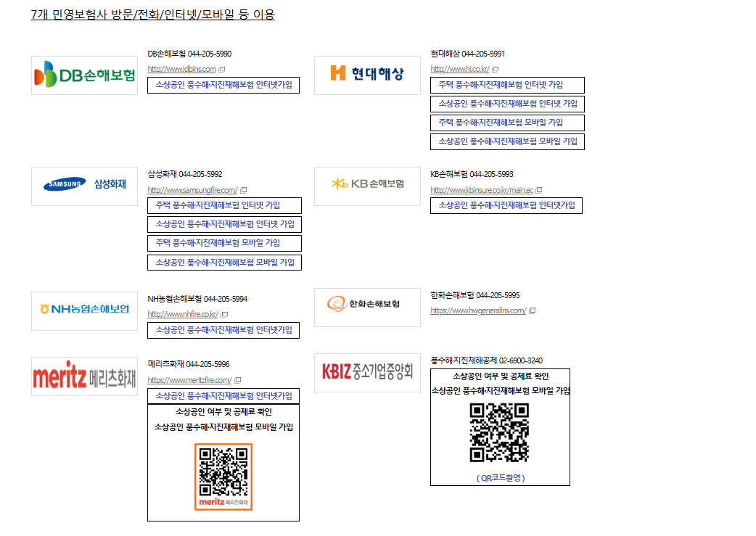Click the DB손해보험 logo image
Image resolution: width=756 pixels, height=536 pixels.
click(84, 75)
